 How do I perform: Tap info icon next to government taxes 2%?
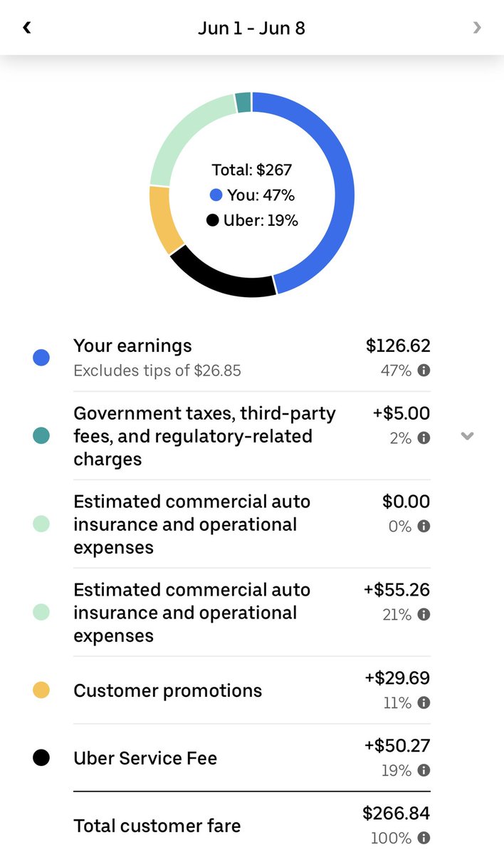[424, 438]
